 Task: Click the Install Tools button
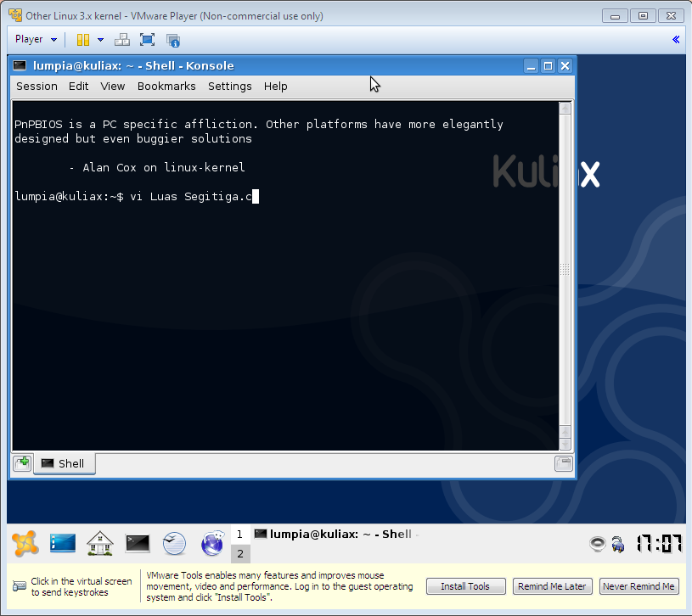point(465,586)
